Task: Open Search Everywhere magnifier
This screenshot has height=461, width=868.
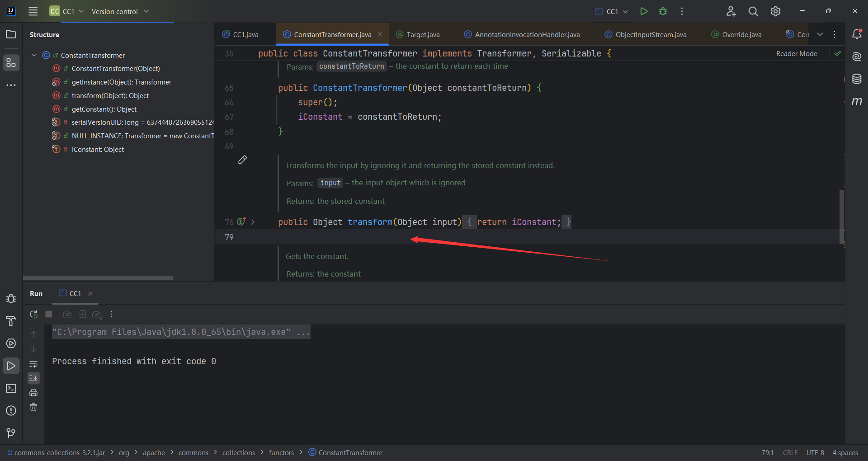Action: click(x=753, y=11)
